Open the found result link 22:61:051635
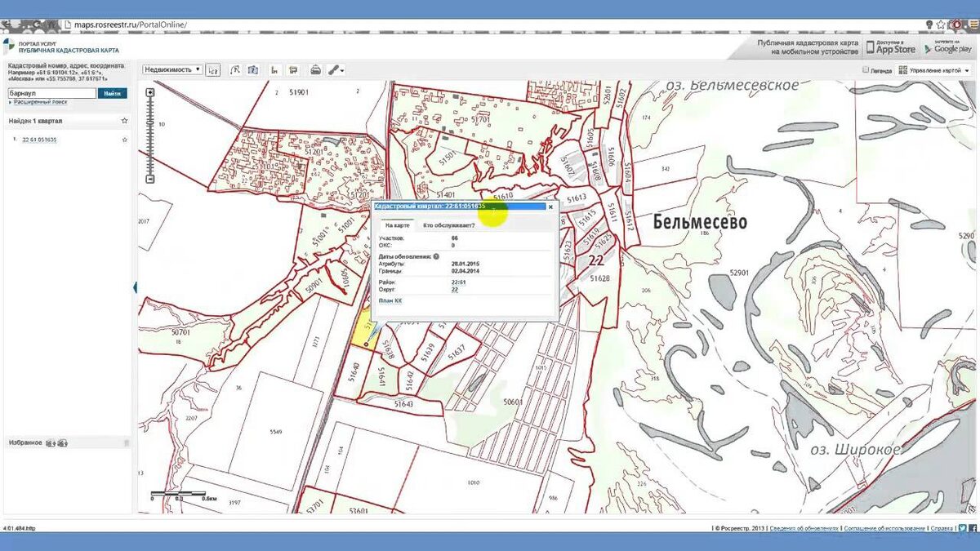This screenshot has width=980, height=551. click(39, 140)
